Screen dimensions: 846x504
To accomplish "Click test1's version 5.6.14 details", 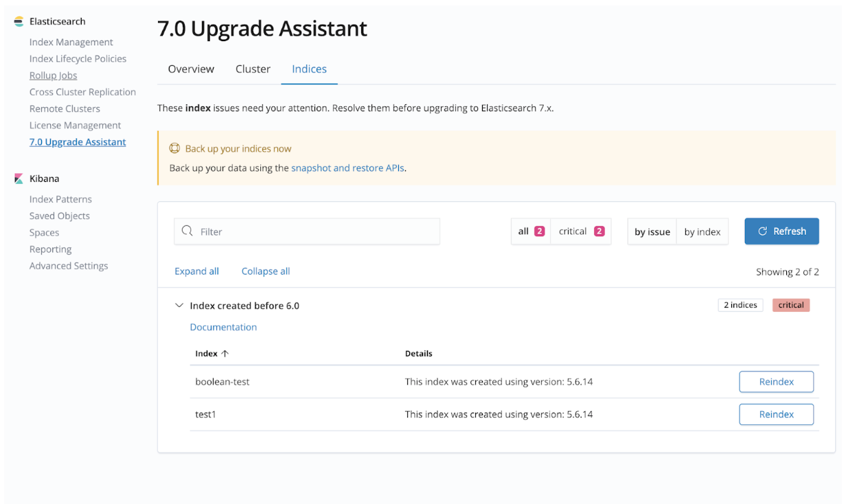I will point(499,414).
